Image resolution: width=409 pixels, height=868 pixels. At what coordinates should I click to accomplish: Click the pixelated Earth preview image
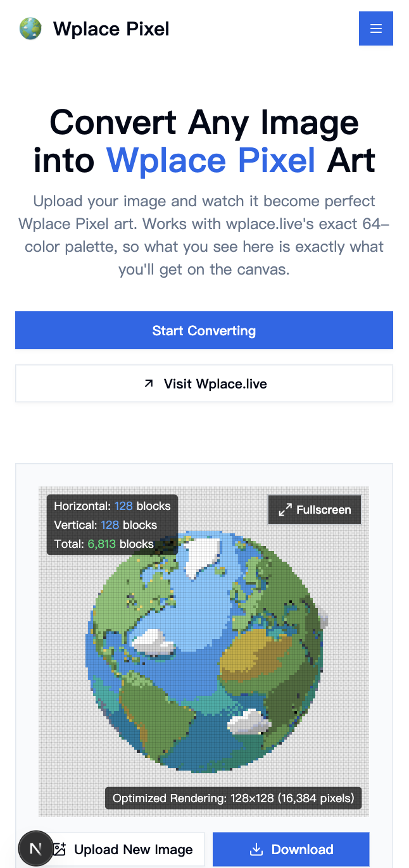click(204, 652)
